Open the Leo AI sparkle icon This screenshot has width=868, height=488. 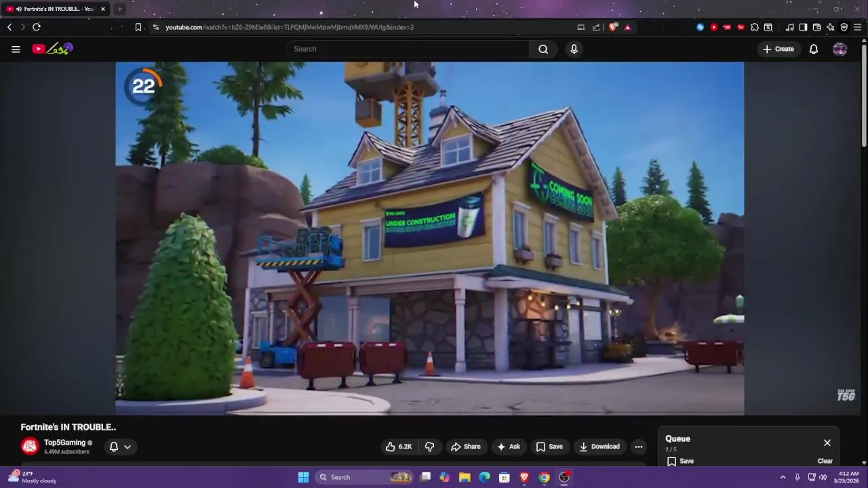(x=831, y=27)
